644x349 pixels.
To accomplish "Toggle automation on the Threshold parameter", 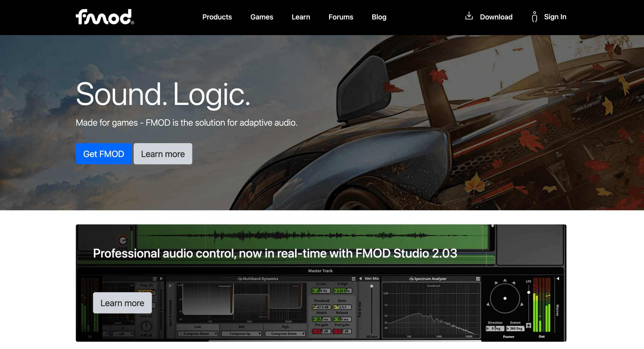I will [x=313, y=307].
